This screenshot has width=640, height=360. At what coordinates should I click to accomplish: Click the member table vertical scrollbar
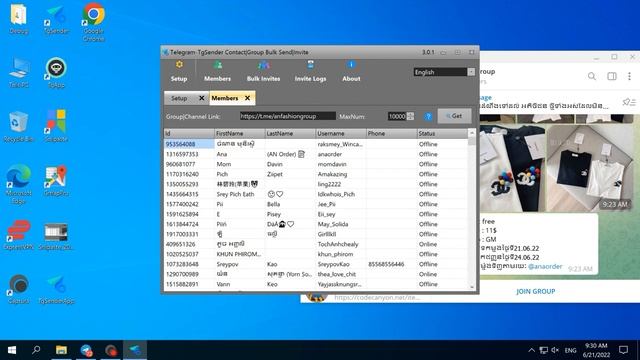click(472, 210)
